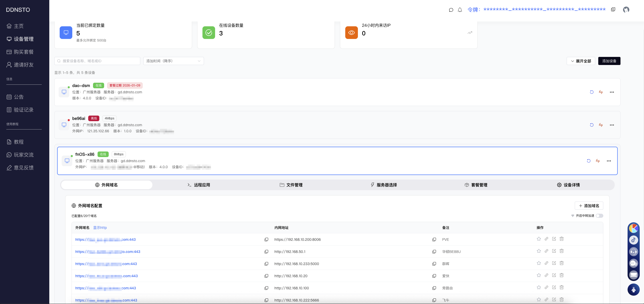Image resolution: width=644 pixels, height=304 pixels.
Task: Click the 24-hour visitor IP trend icon
Action: 470,33
